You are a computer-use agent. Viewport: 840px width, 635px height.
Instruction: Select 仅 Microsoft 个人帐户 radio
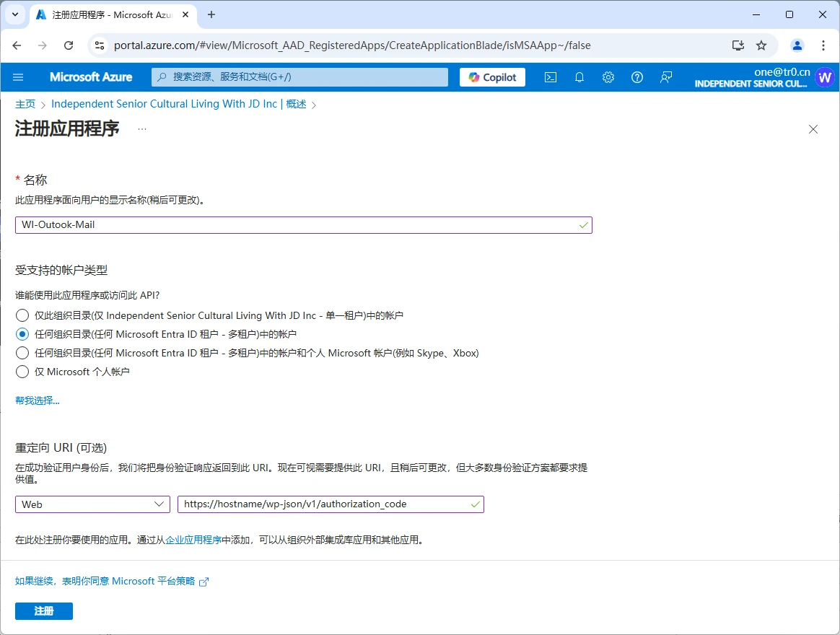coord(22,372)
